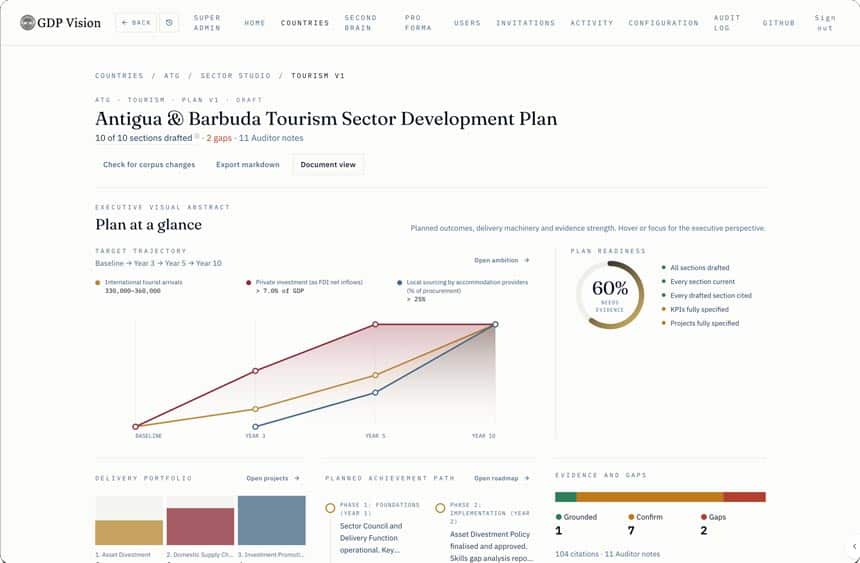
Task: Click the 11 Auditor notes text
Action: coord(271,138)
